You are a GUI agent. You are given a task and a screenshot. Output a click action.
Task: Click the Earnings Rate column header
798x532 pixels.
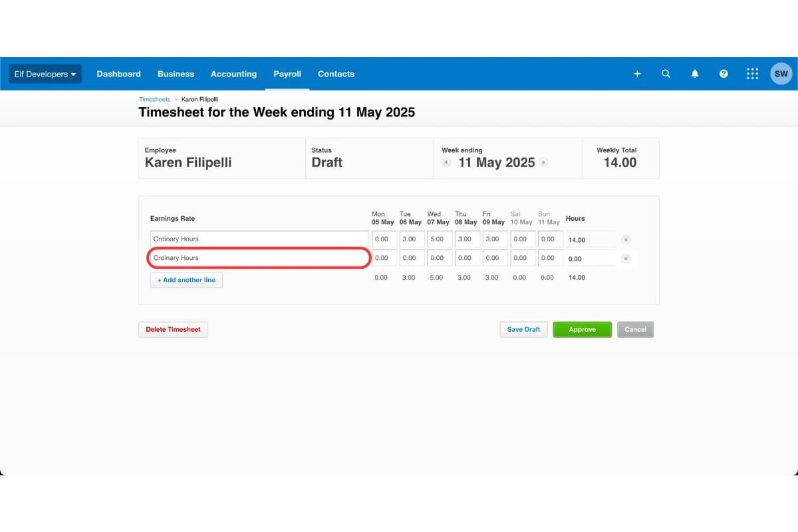click(x=172, y=218)
